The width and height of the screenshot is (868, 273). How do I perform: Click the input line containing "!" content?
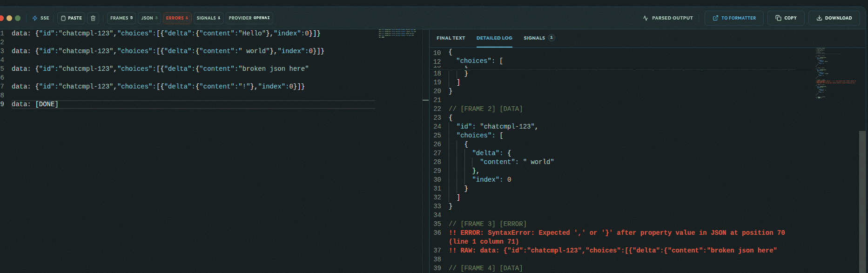click(x=158, y=87)
